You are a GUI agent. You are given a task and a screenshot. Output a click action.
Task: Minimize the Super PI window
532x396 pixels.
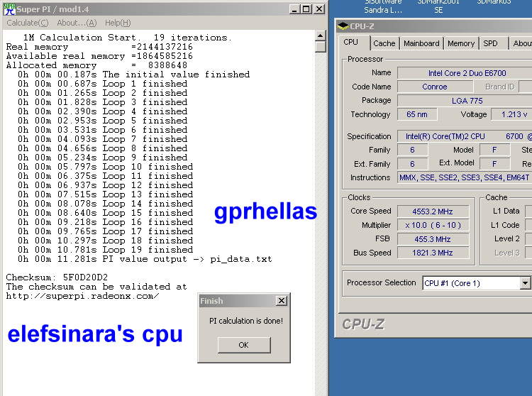coord(295,9)
